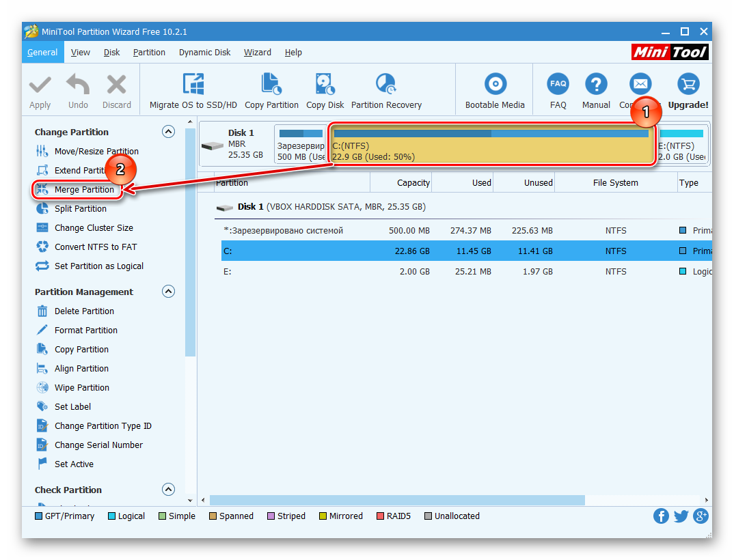Collapse the Partition Management section
This screenshot has height=560, width=734.
click(168, 292)
